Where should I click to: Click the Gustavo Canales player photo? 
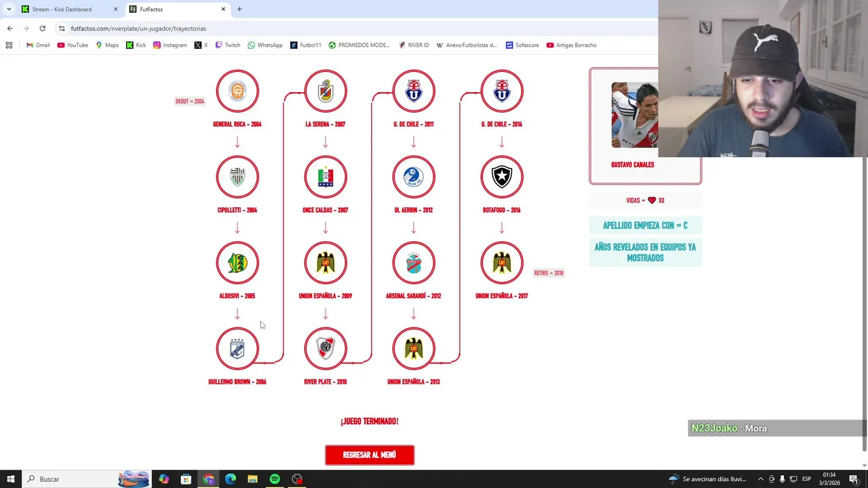point(635,115)
